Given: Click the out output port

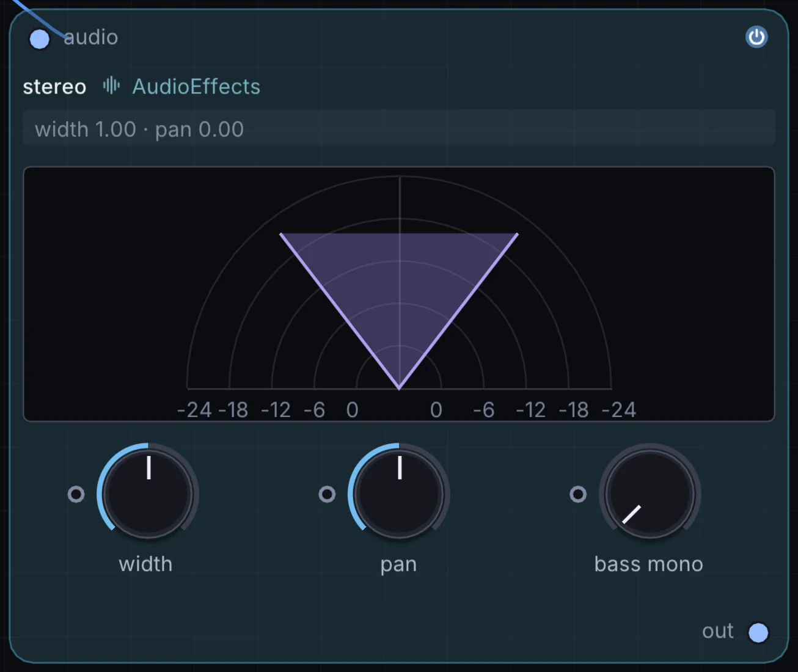Looking at the screenshot, I should 758,632.
